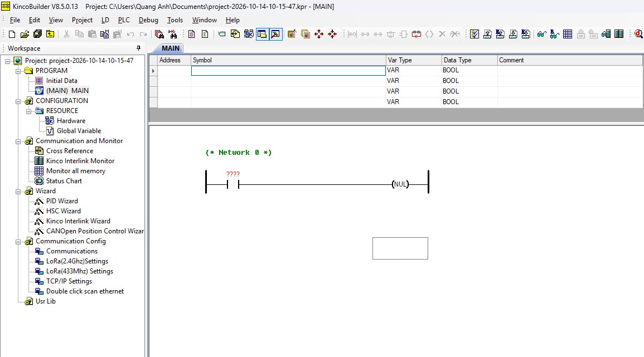
Task: Toggle the output window hammer button
Action: (275, 34)
